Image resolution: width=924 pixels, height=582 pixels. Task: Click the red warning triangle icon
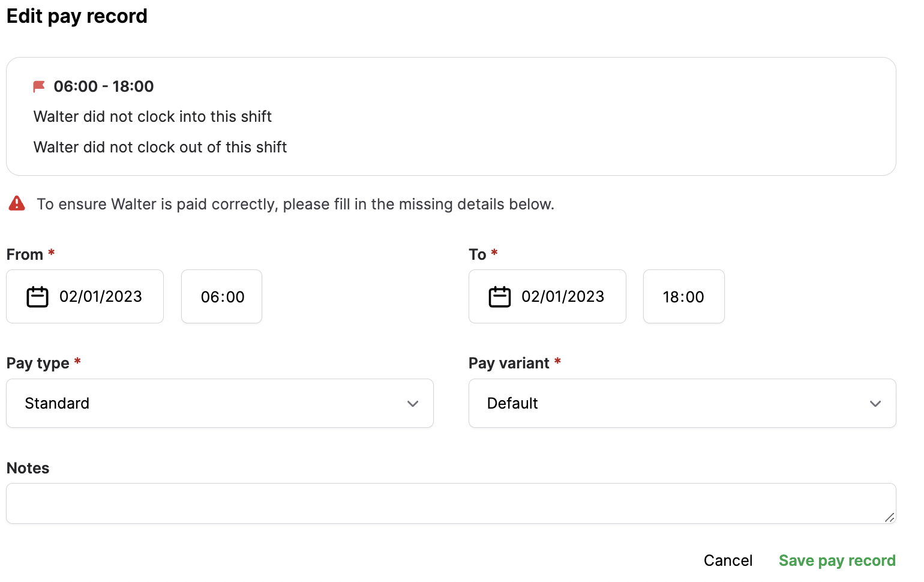click(16, 203)
